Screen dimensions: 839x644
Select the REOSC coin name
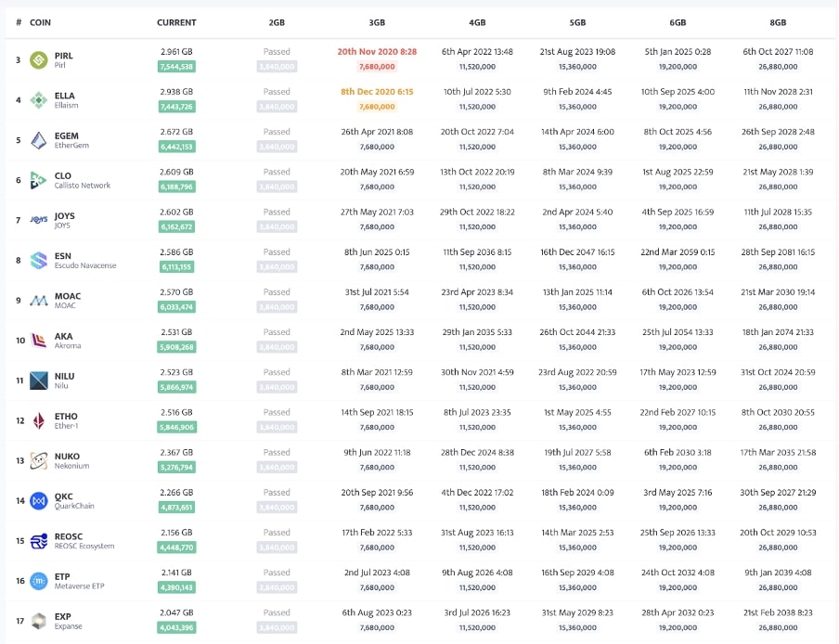(69, 536)
